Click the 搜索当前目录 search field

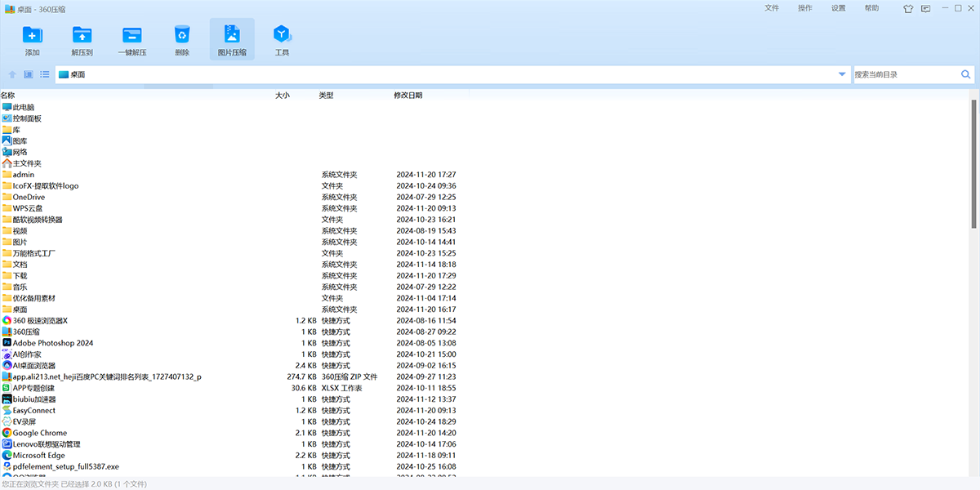point(905,74)
